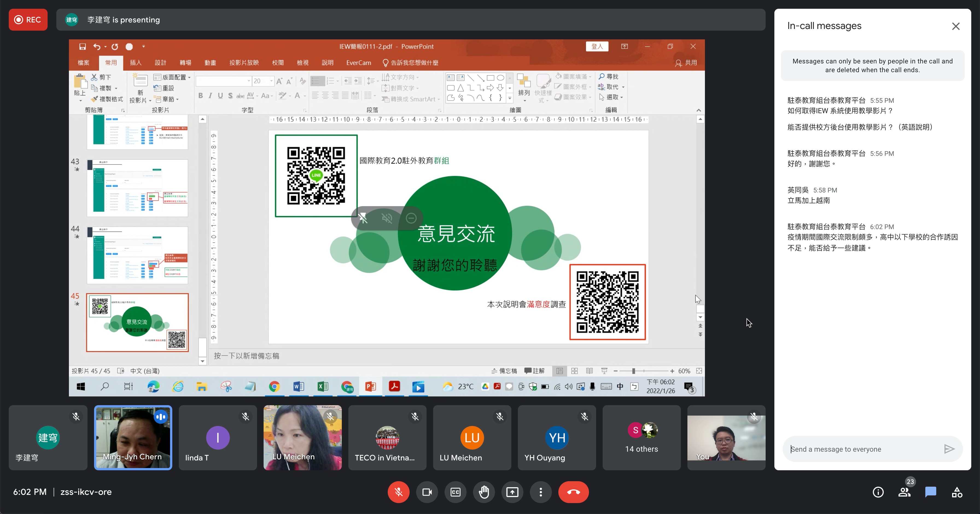Expand the shapes gallery more arrow
This screenshot has width=980, height=514.
[x=510, y=98]
